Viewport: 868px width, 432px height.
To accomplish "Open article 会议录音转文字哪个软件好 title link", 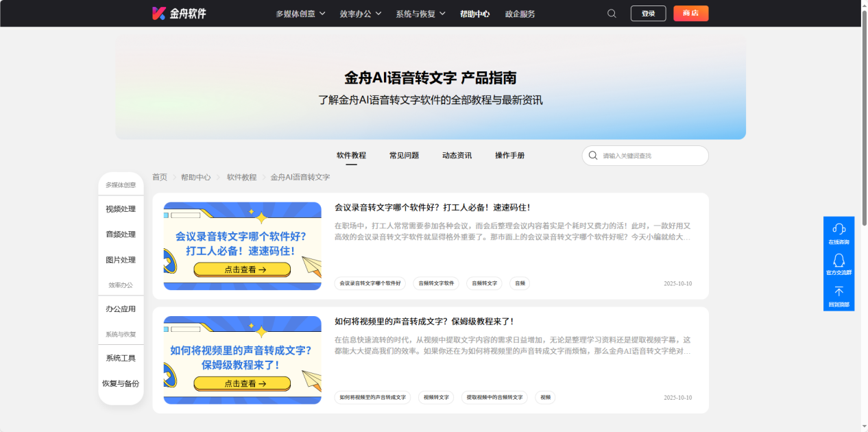I will [x=432, y=207].
